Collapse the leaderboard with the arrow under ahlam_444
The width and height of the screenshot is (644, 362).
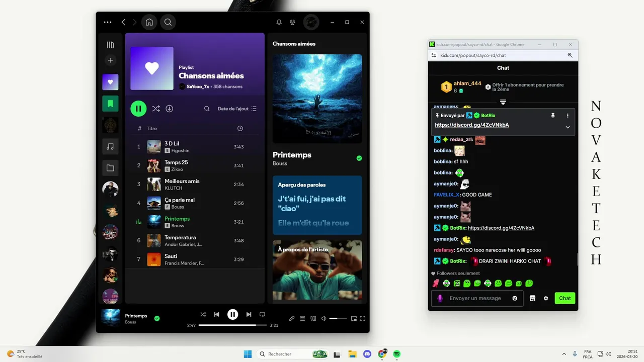coord(503,102)
